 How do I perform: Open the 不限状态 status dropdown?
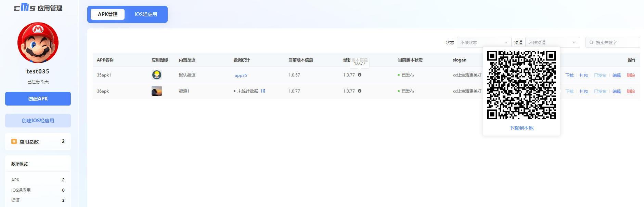[484, 42]
